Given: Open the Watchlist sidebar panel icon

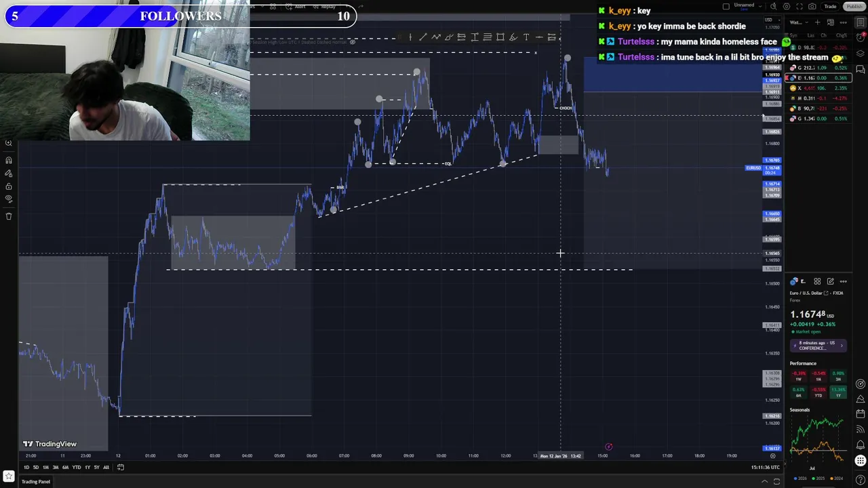Looking at the screenshot, I should pos(861,22).
